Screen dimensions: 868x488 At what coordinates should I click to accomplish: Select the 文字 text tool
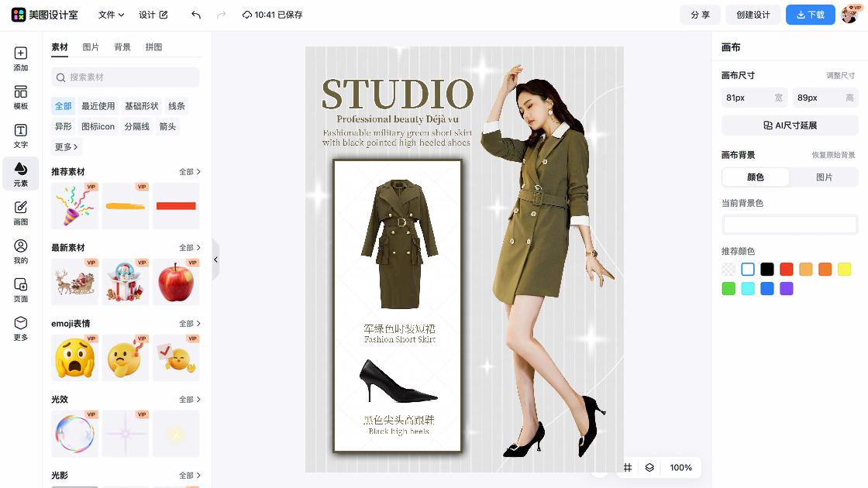[20, 136]
